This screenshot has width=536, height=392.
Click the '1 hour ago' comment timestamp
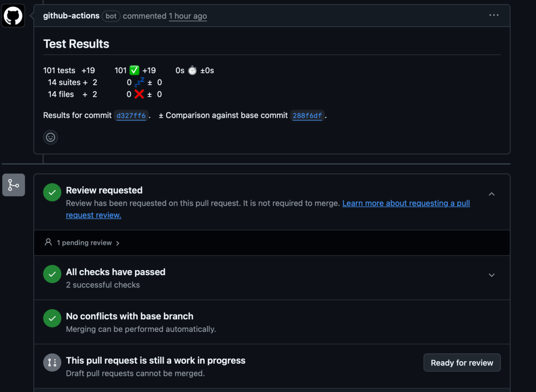pos(188,16)
